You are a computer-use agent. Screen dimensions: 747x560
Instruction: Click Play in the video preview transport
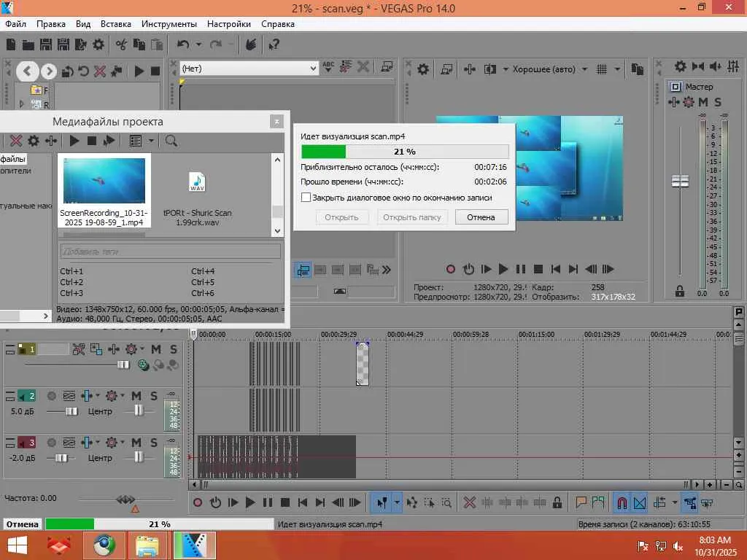(x=503, y=269)
